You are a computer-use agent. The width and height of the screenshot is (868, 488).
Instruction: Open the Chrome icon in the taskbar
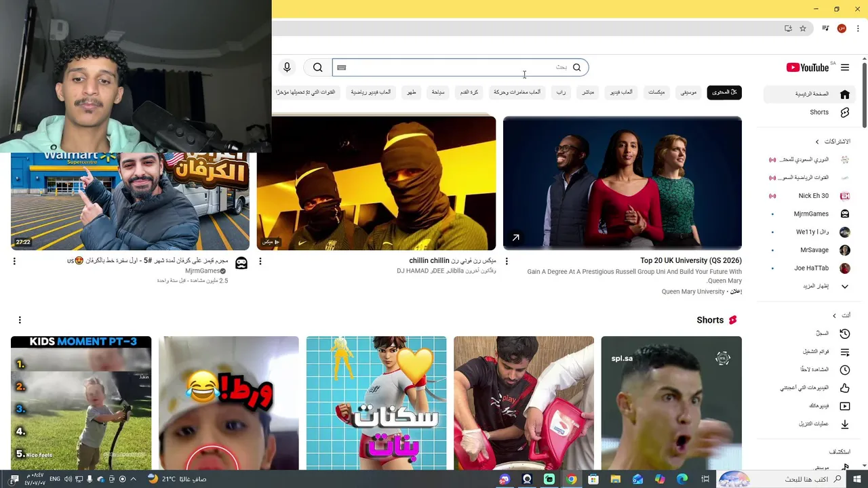click(572, 479)
